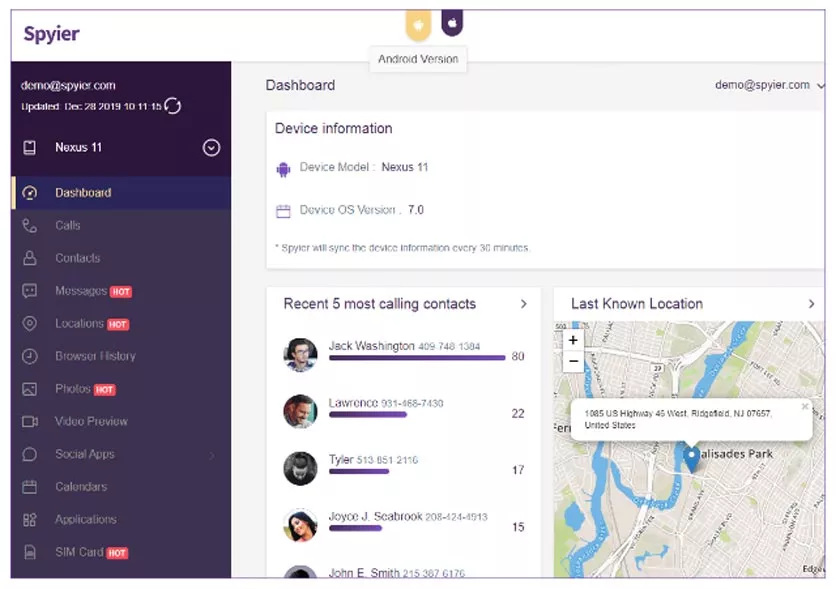Open Recent 5 most calling contacts details
Viewport: 840px width, 589px height.
[523, 304]
